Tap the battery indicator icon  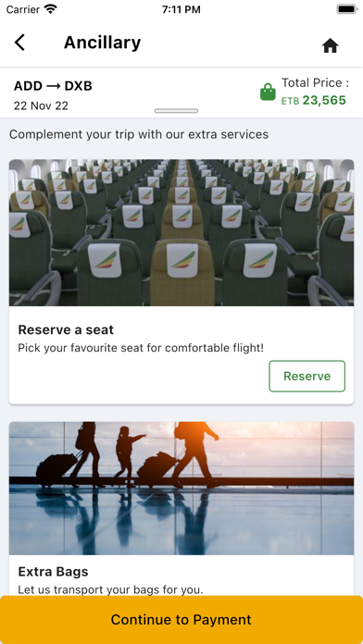[x=347, y=9]
